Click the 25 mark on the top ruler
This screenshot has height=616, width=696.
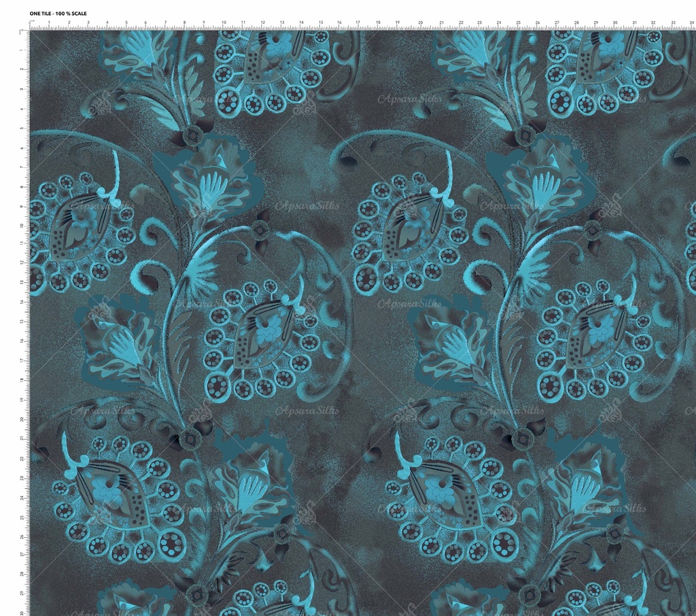tap(518, 23)
